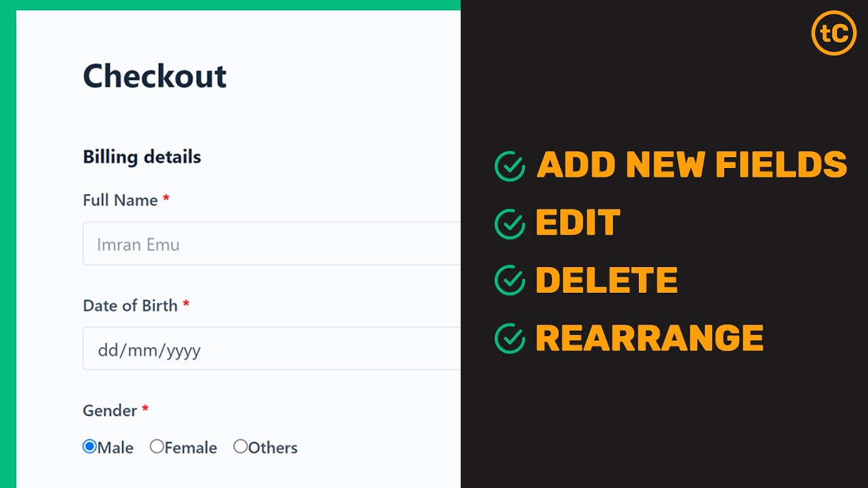
Task: Click the ADD NEW FIELDS text
Action: click(x=692, y=165)
